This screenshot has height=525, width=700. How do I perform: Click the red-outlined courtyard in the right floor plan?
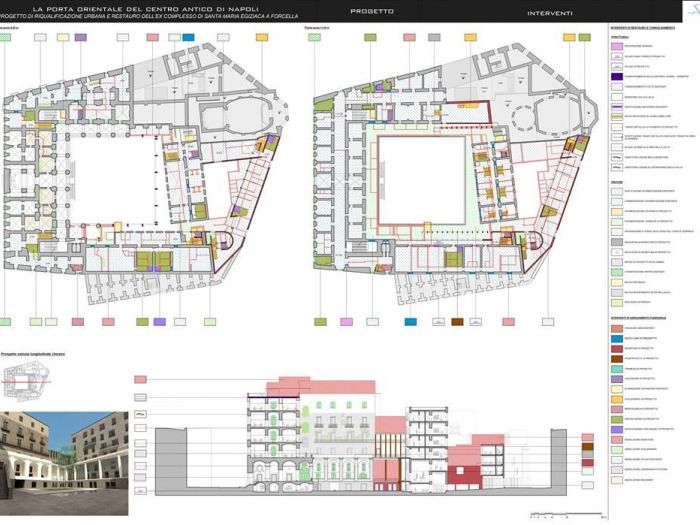pos(421,180)
